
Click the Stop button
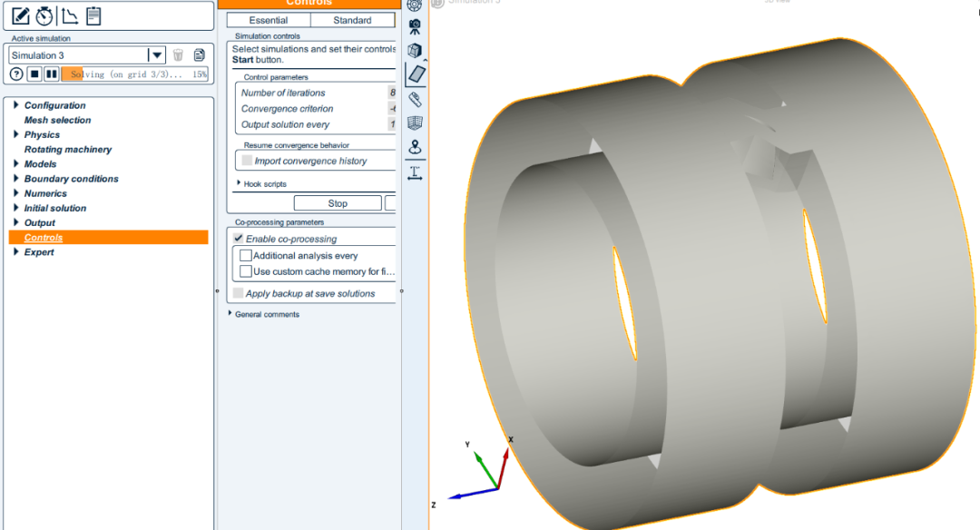pyautogui.click(x=338, y=203)
